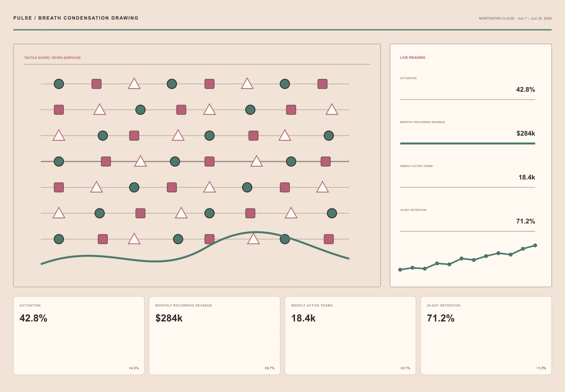Select the last triangle in the second row

point(332,109)
